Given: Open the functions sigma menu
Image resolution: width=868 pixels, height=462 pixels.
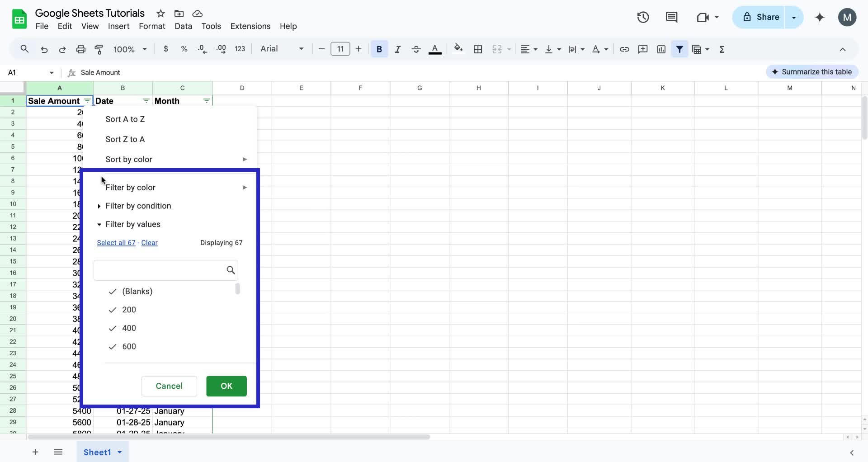Looking at the screenshot, I should (722, 49).
